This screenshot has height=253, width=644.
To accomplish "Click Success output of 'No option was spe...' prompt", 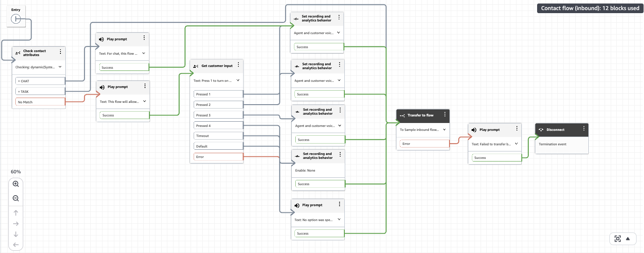I will pyautogui.click(x=320, y=233).
